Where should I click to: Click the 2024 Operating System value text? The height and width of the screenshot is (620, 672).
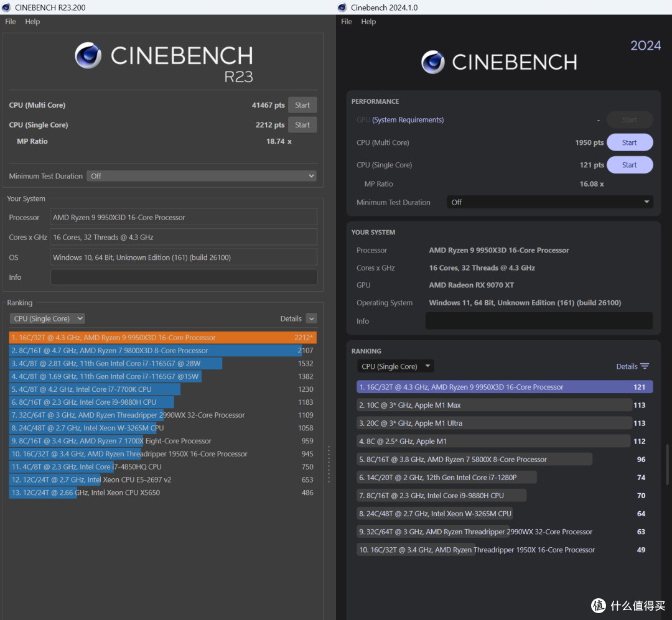pyautogui.click(x=525, y=302)
